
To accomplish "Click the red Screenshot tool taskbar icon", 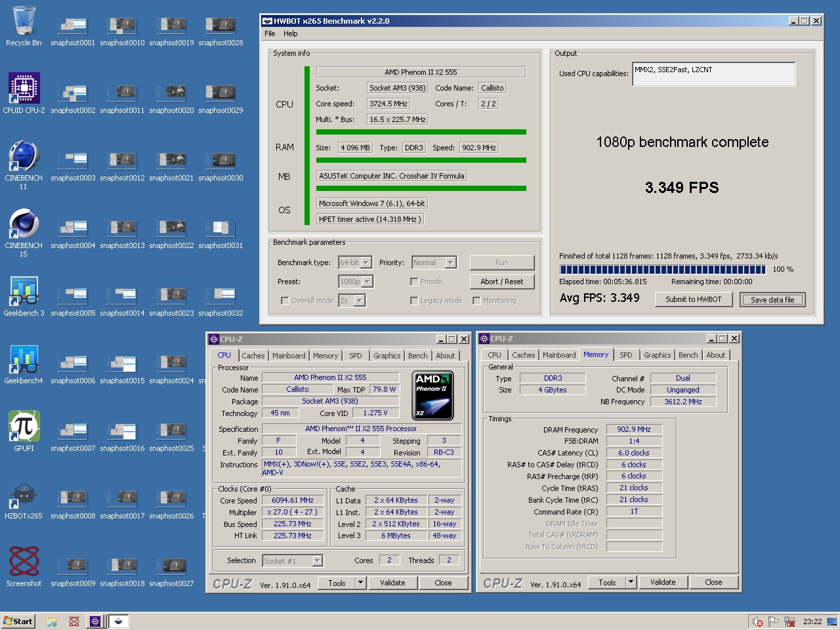I will coord(73,621).
